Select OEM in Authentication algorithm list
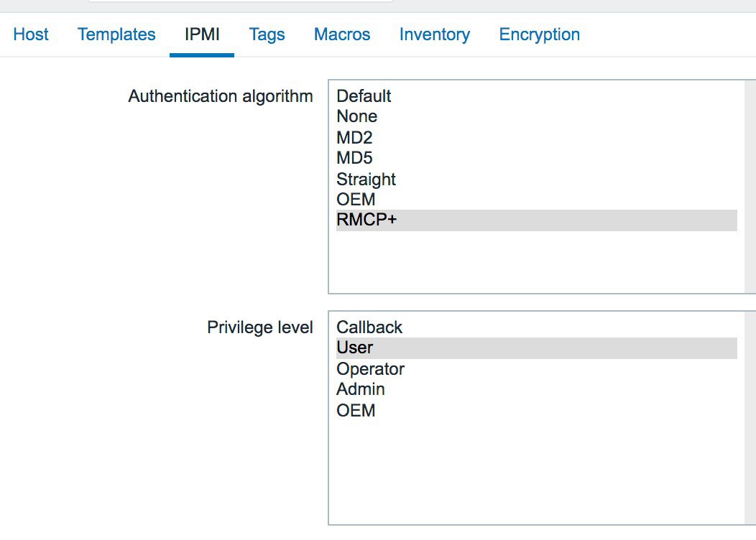This screenshot has height=540, width=756. pyautogui.click(x=537, y=199)
